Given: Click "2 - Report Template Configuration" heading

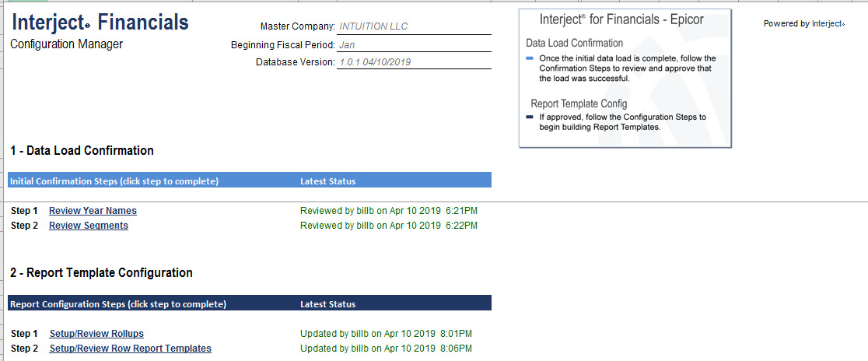Looking at the screenshot, I should tap(102, 273).
